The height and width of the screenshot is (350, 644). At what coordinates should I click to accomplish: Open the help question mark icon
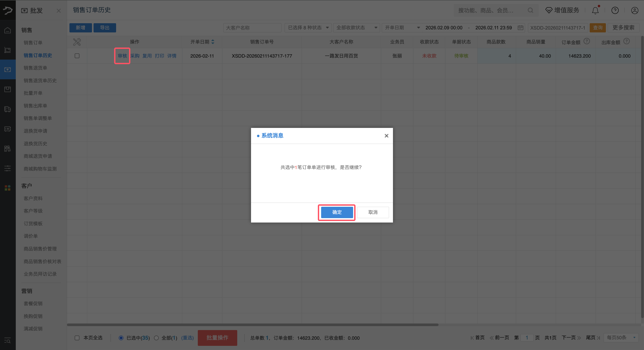coord(615,11)
